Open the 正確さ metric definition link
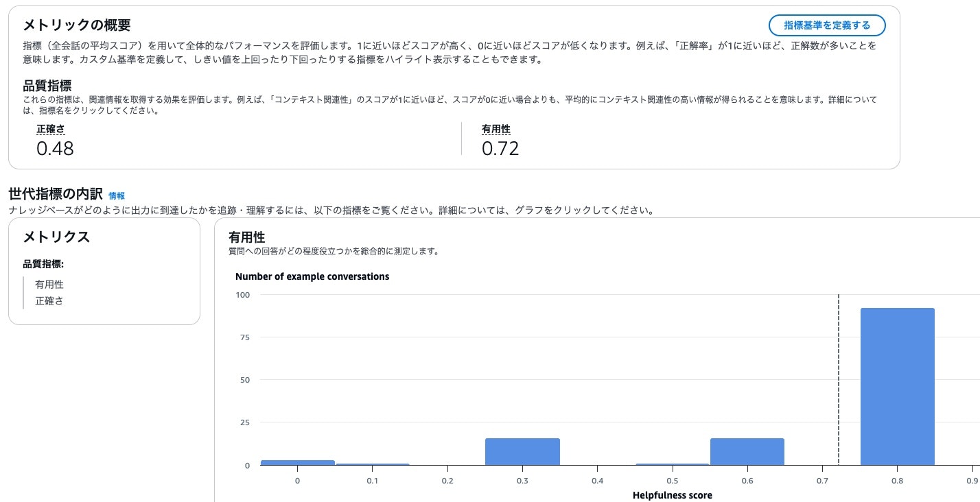Screen dimensions: 980x502 tap(49, 130)
